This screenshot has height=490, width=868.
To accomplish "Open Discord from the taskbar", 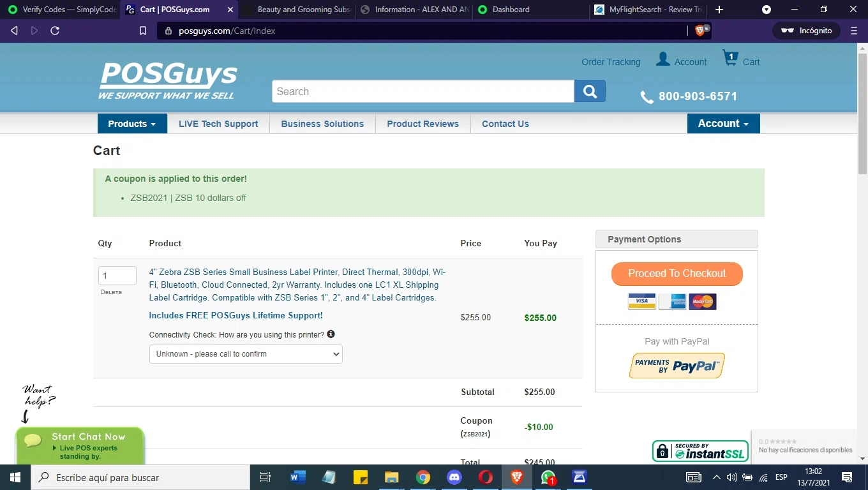I will (454, 477).
